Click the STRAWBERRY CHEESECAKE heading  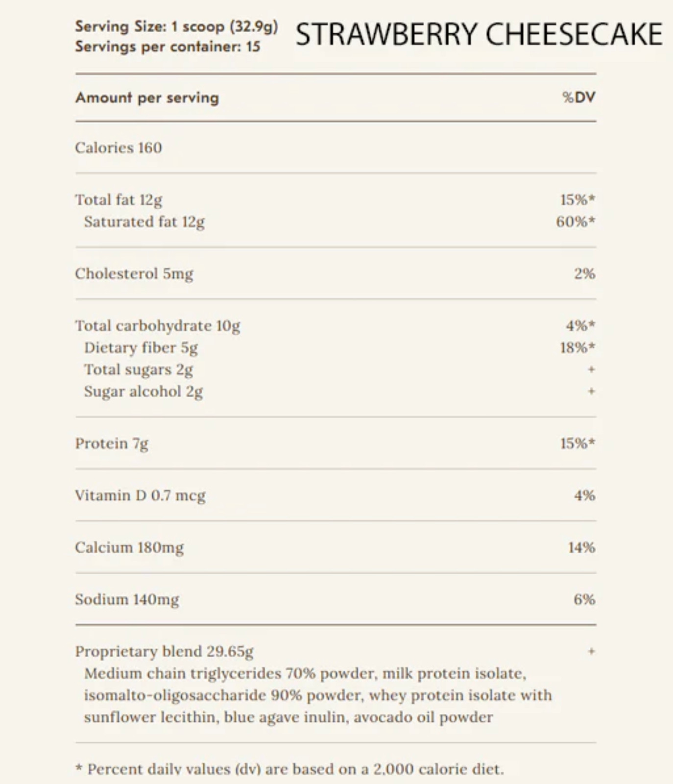[x=479, y=34]
